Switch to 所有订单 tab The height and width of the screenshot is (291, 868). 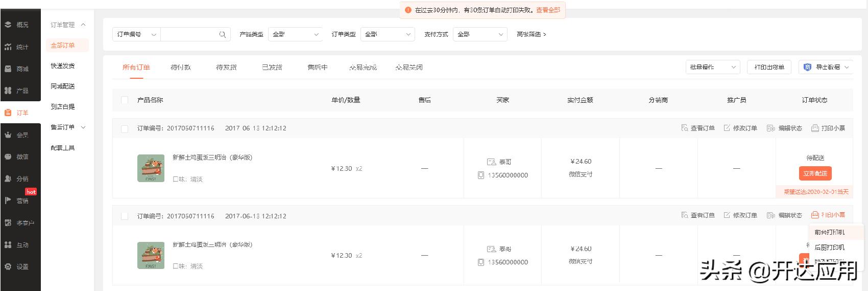pyautogui.click(x=136, y=67)
